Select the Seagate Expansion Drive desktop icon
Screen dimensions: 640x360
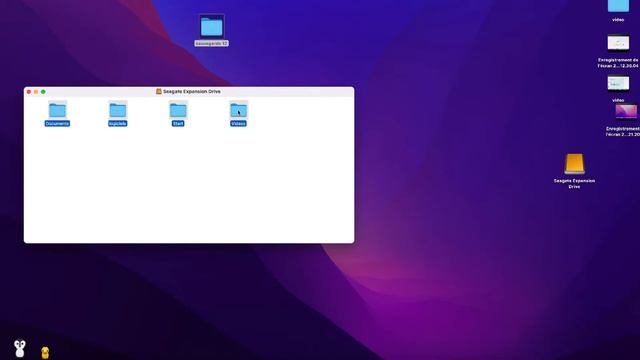coord(574,164)
